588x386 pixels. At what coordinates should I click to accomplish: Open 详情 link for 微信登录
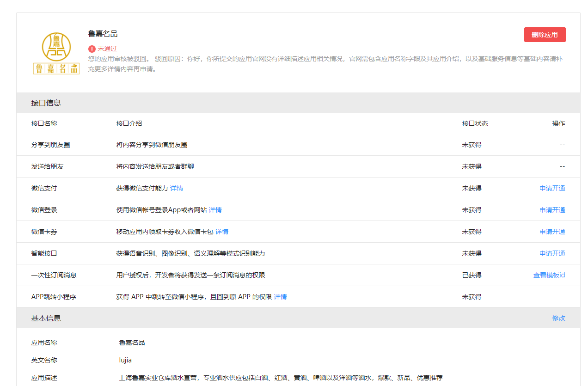215,210
